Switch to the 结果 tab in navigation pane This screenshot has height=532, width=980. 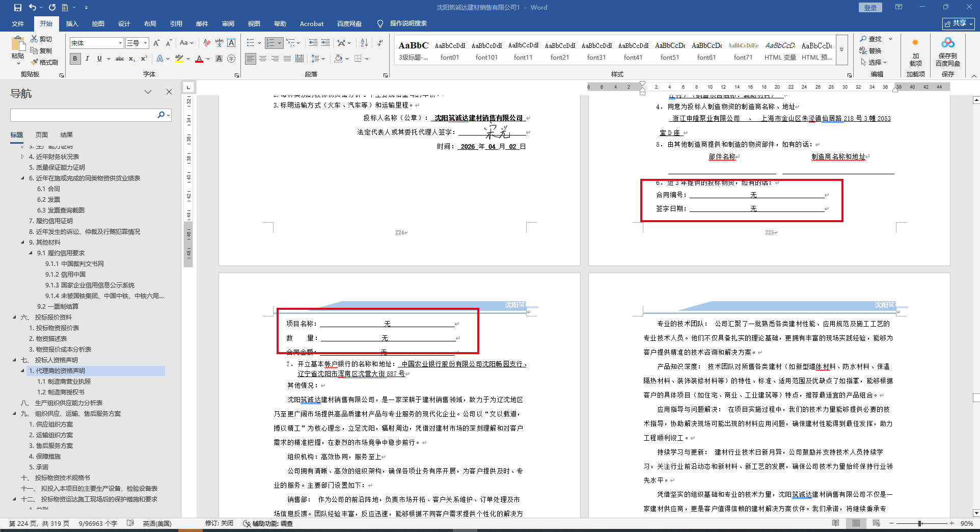click(x=67, y=135)
